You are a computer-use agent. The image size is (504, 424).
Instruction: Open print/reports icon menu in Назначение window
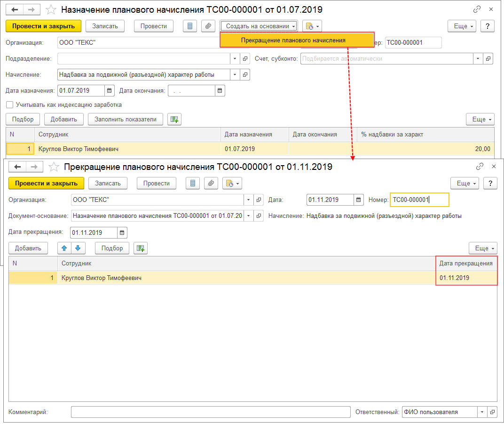[x=312, y=26]
